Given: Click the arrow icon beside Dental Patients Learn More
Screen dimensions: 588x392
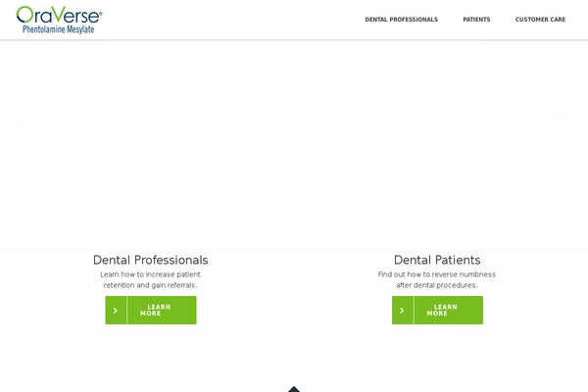Looking at the screenshot, I should click(403, 311).
